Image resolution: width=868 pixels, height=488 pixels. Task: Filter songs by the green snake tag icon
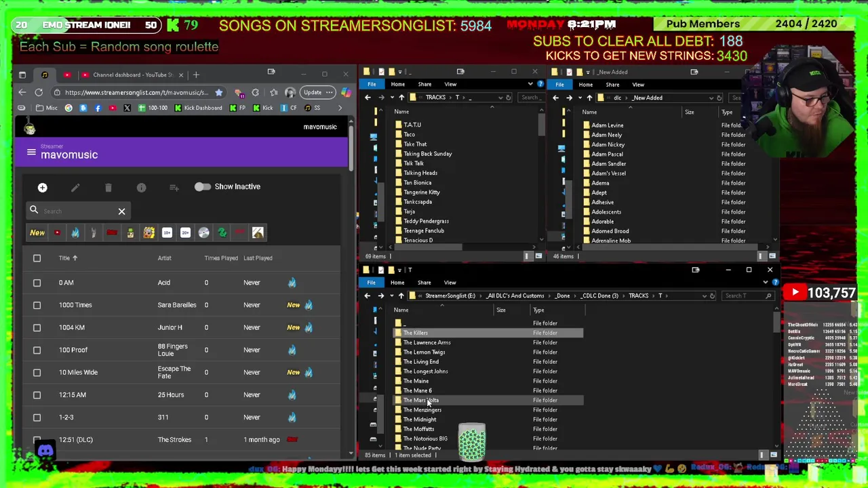[x=222, y=232]
